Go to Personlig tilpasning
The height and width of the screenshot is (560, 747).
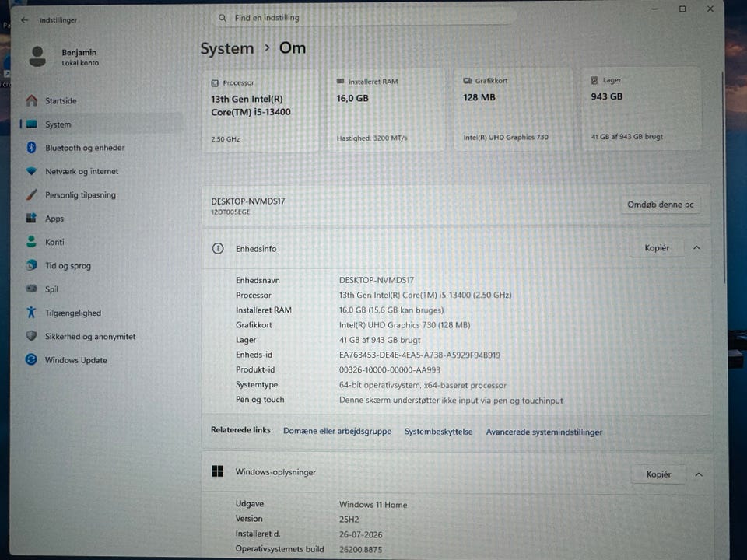pos(100,194)
